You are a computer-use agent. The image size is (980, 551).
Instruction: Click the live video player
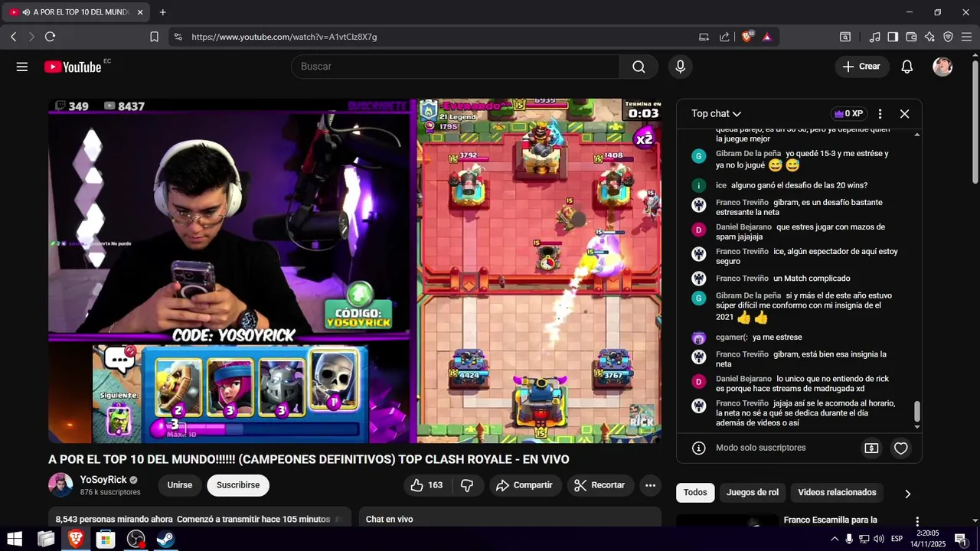[x=354, y=271]
